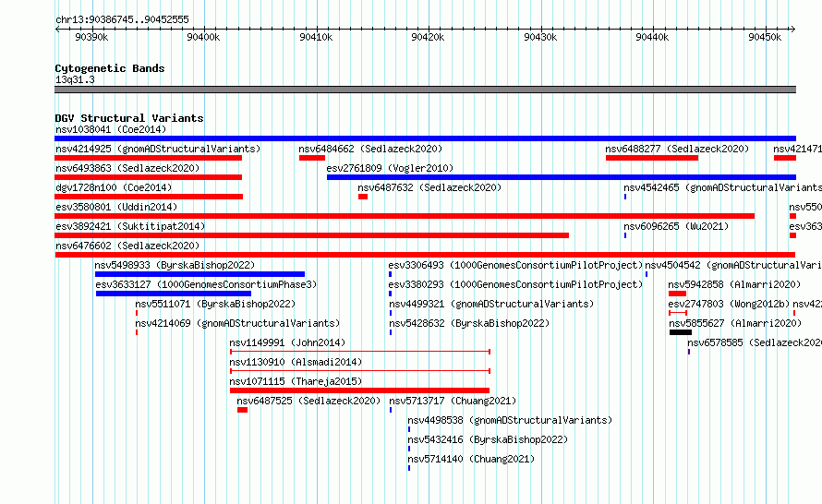
Task: Open nsv4214925 (gnomADStructuralVariants) label
Action: coord(158,149)
